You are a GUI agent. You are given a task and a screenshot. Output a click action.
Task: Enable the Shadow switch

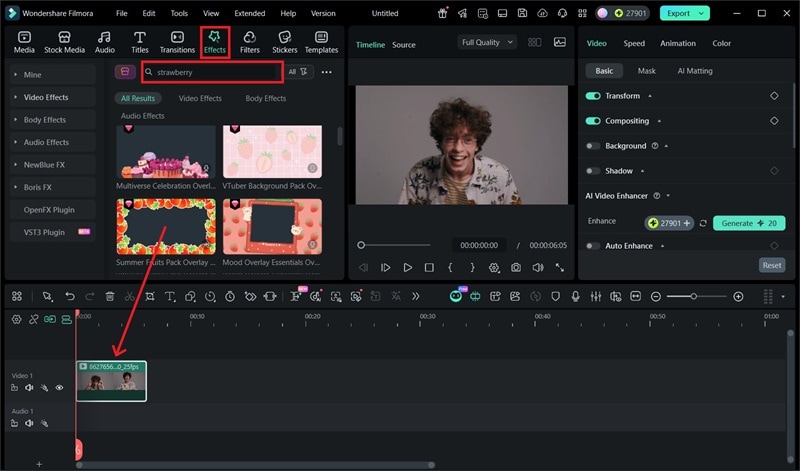tap(593, 171)
